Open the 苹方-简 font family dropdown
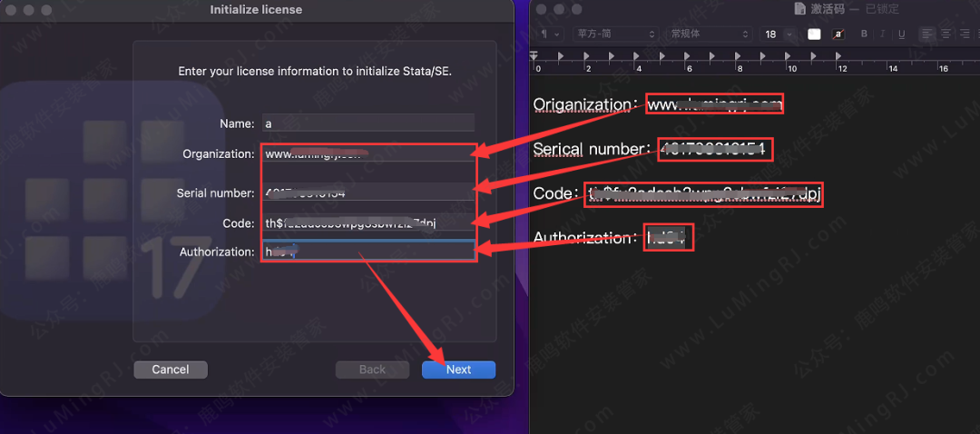 pyautogui.click(x=615, y=35)
